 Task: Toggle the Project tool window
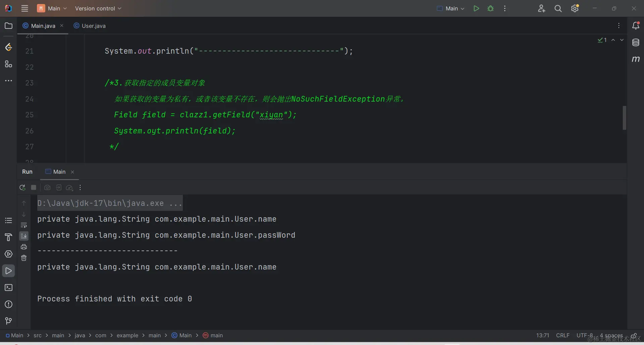8,26
